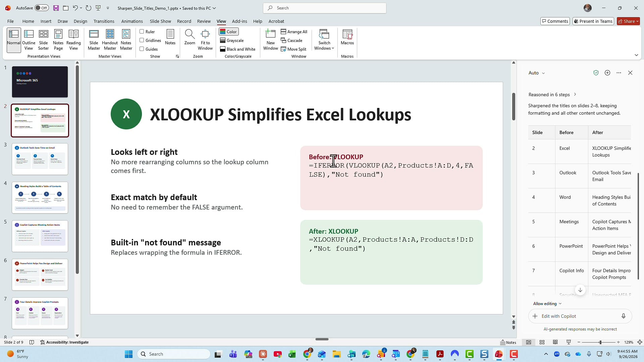Enable the Guides checkbox
The height and width of the screenshot is (362, 644).
(142, 49)
